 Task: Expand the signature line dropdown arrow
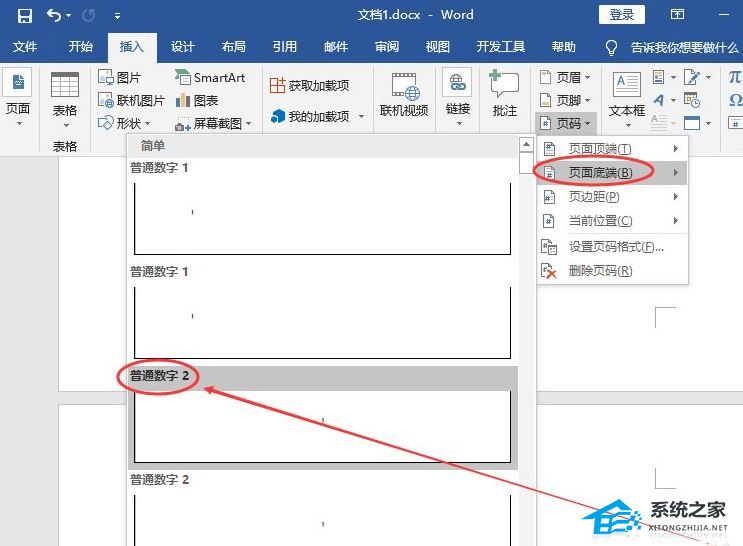tap(708, 77)
